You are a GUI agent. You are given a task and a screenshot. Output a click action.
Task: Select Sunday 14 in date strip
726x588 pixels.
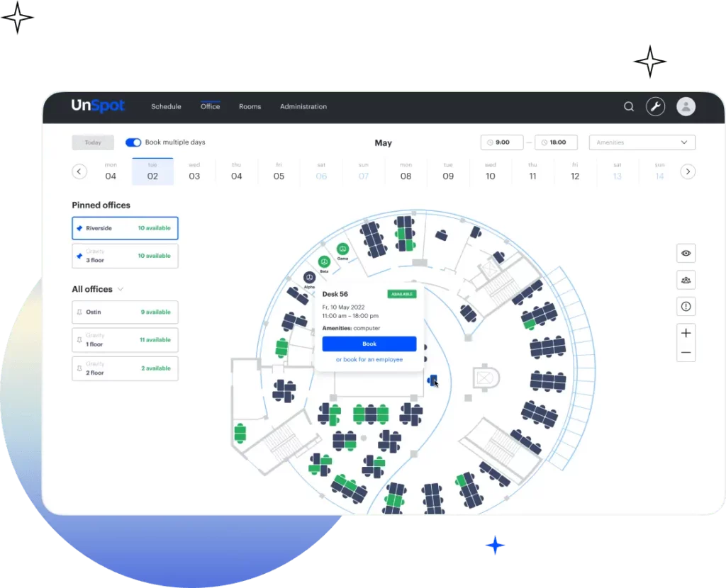[659, 171]
